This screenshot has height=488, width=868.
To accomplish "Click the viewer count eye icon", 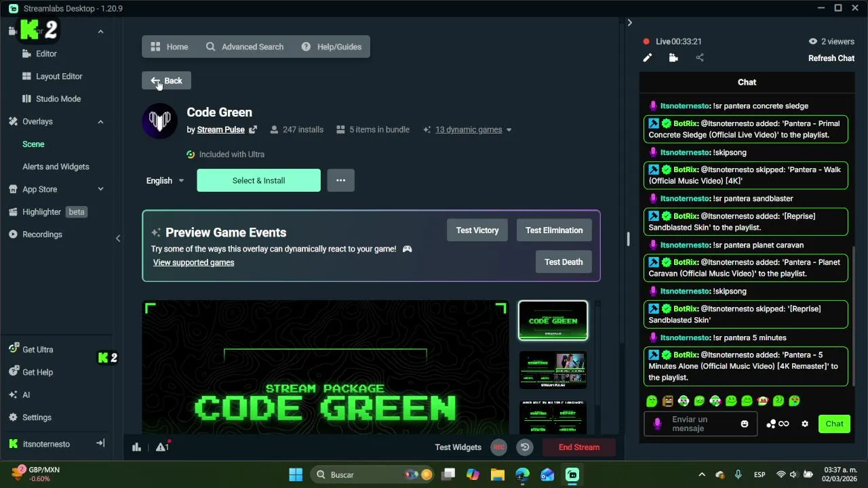I will 812,41.
